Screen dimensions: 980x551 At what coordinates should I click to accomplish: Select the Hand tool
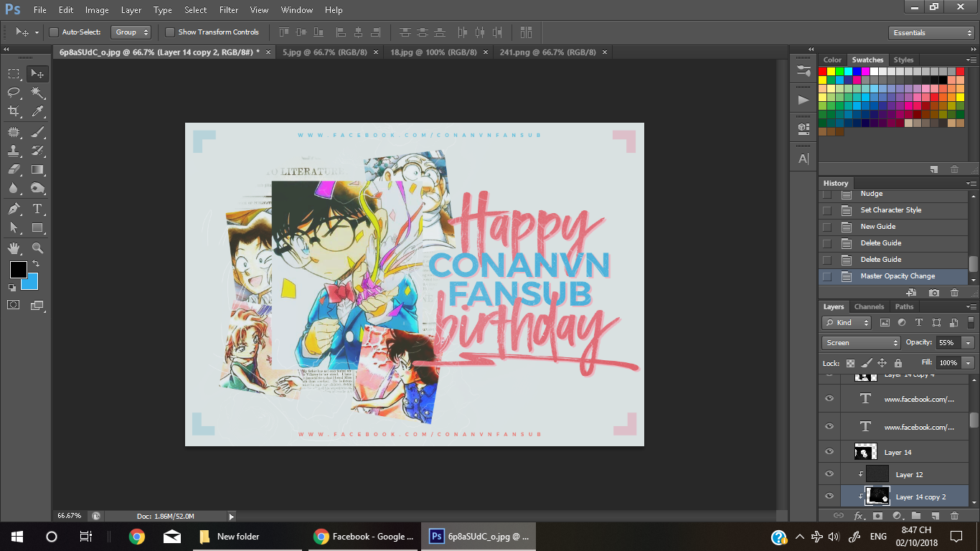tap(14, 248)
